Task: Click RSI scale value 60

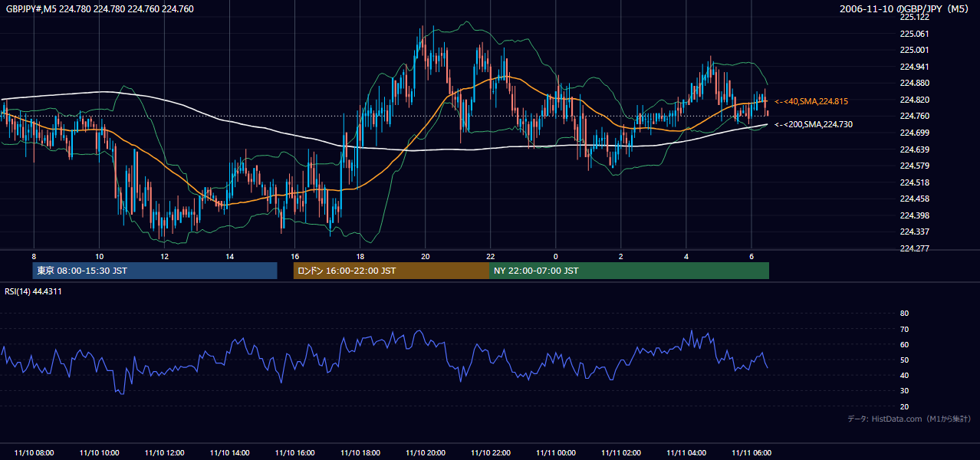Action: [904, 344]
